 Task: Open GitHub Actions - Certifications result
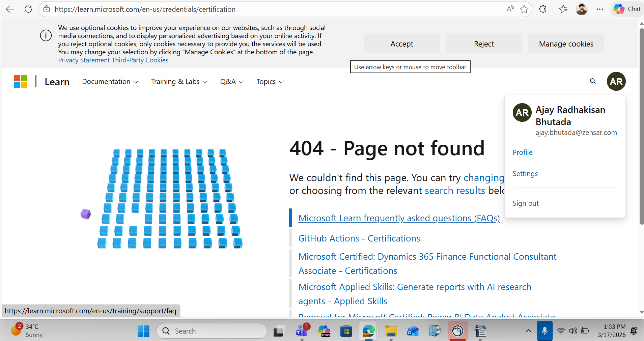tap(359, 238)
